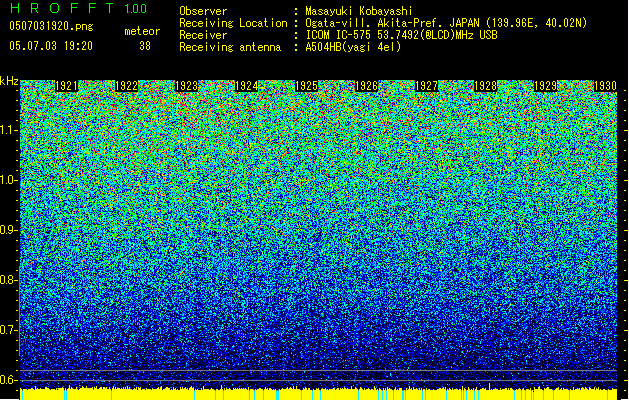Click the Receiving Location label

coord(233,23)
